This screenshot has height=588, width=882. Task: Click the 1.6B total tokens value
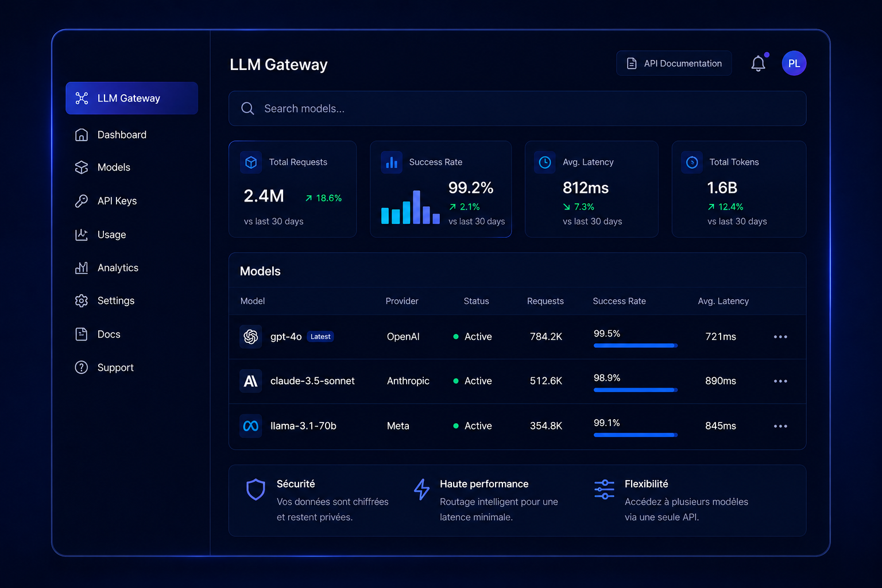(x=722, y=188)
